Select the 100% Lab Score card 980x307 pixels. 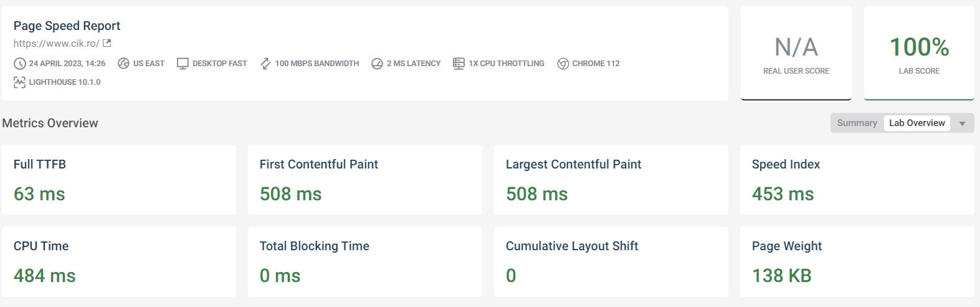[x=919, y=53]
